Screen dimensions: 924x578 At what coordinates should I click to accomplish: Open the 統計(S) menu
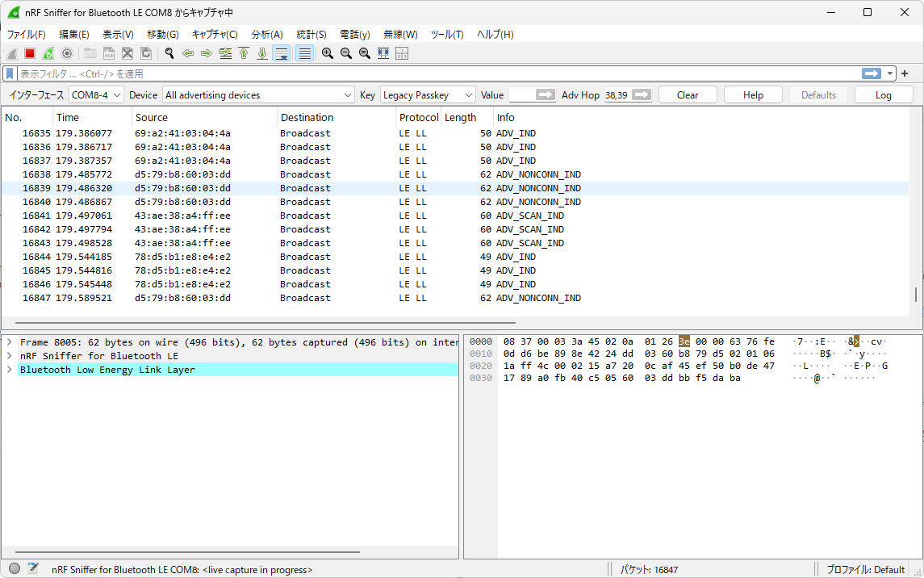point(311,34)
